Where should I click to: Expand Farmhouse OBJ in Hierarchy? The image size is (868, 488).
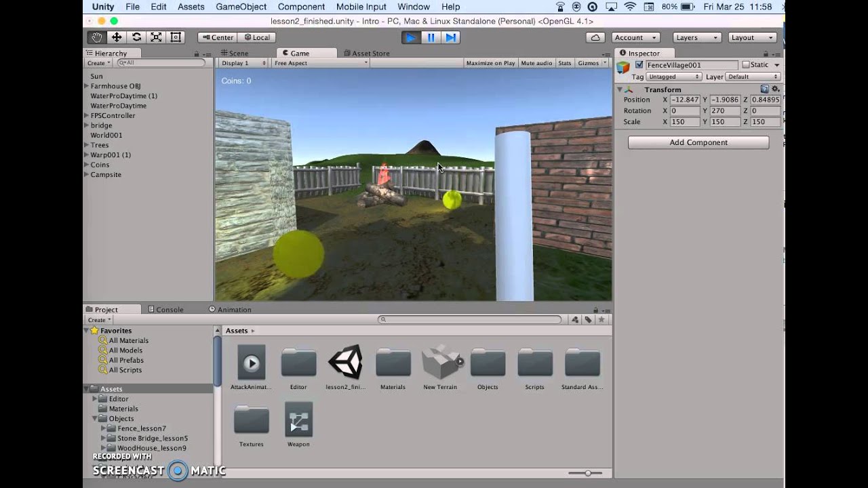click(87, 86)
